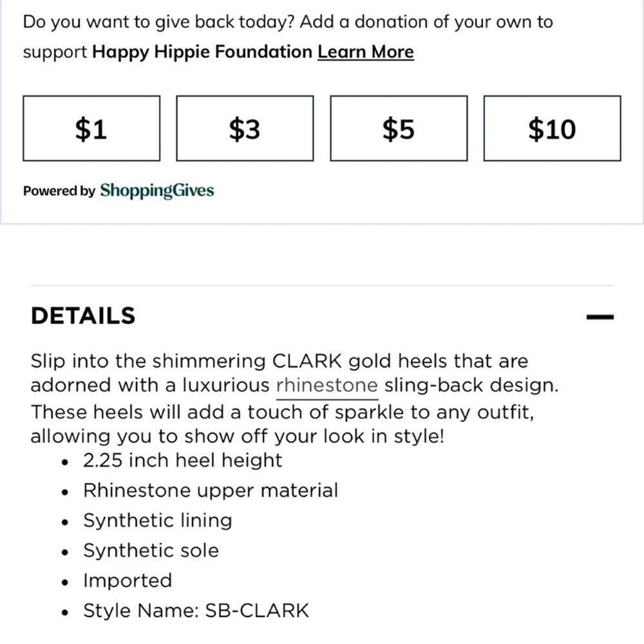This screenshot has height=644, width=644.
Task: Click the 2.25 inch heel height bullet
Action: (x=182, y=460)
